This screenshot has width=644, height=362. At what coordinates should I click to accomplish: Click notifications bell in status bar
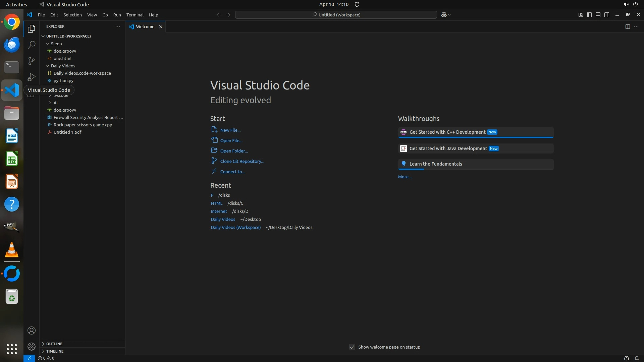637,358
